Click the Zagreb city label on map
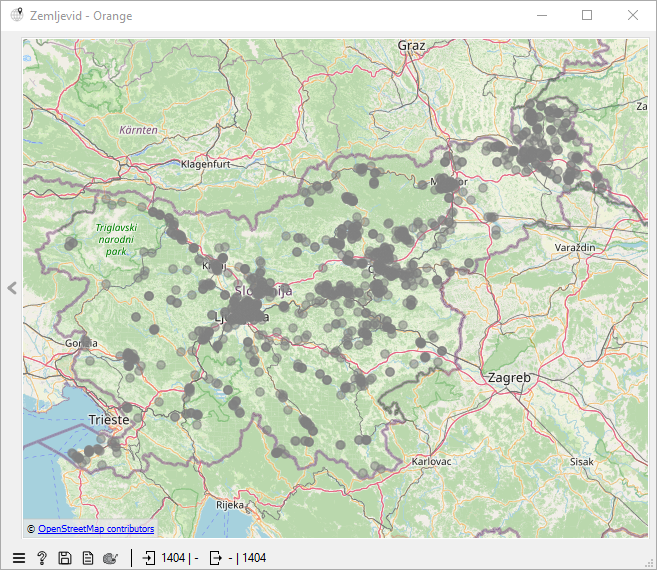The width and height of the screenshot is (657, 570). point(509,377)
